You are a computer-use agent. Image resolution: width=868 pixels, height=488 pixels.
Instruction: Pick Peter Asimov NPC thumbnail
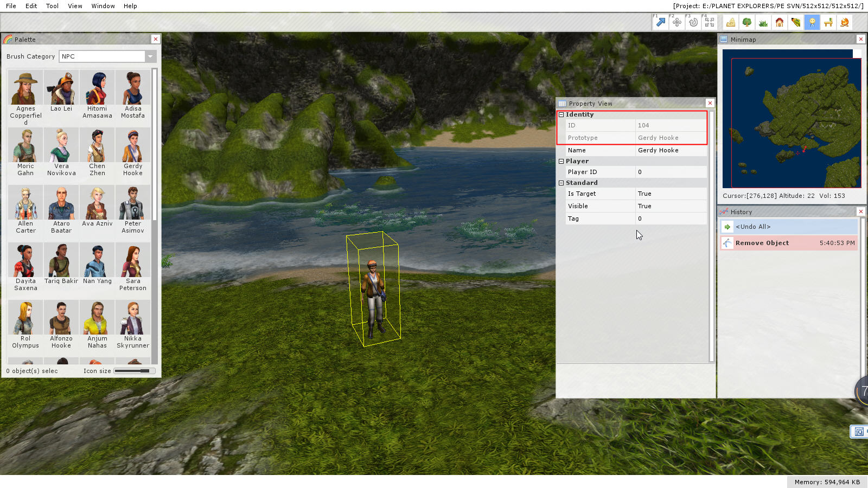(x=133, y=203)
